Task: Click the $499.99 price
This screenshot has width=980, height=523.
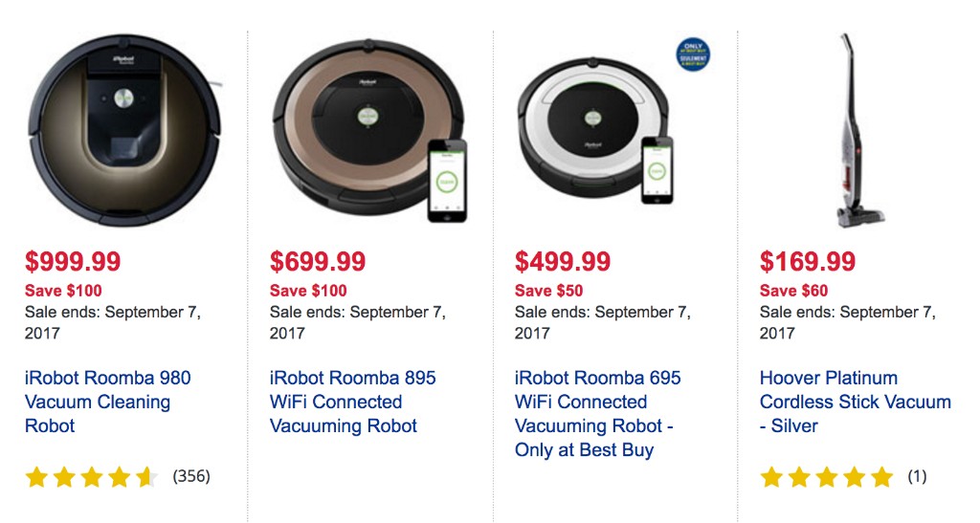Action: 563,261
